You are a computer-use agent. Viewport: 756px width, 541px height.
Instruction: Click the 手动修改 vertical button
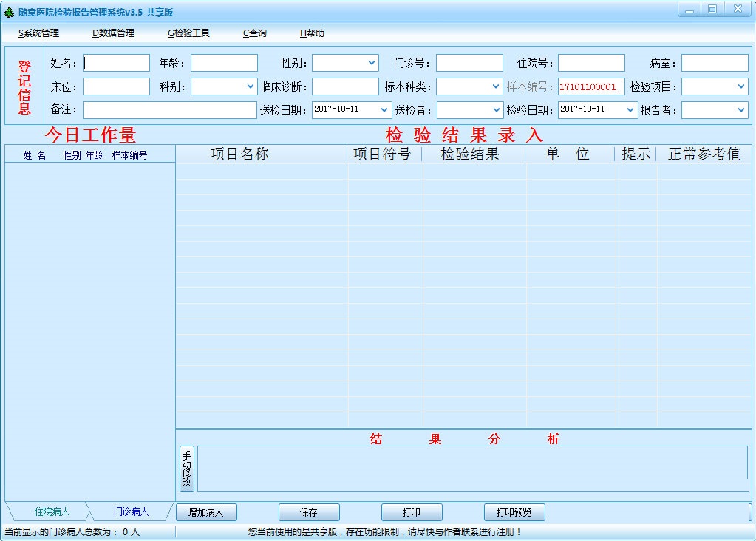[186, 469]
